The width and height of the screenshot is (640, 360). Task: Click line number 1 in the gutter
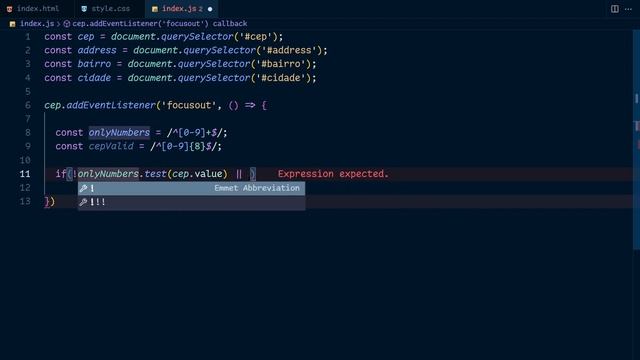28,37
